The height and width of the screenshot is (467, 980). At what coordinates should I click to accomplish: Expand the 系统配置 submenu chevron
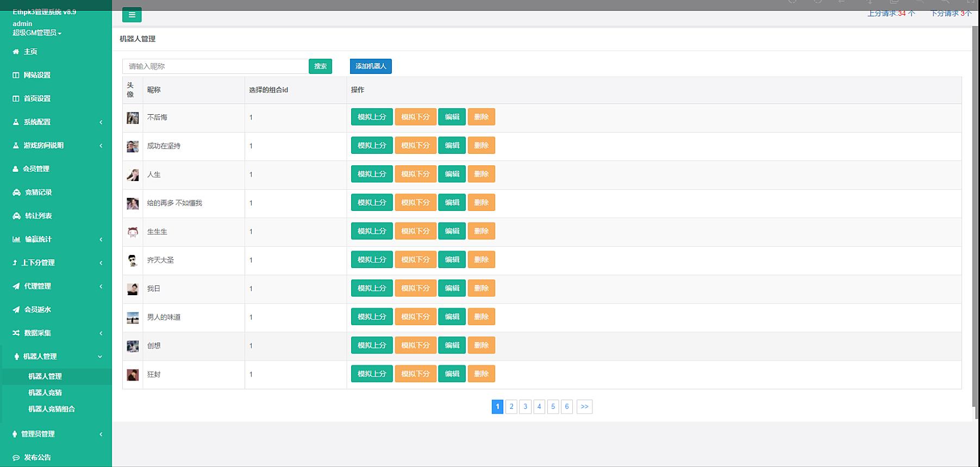[101, 122]
